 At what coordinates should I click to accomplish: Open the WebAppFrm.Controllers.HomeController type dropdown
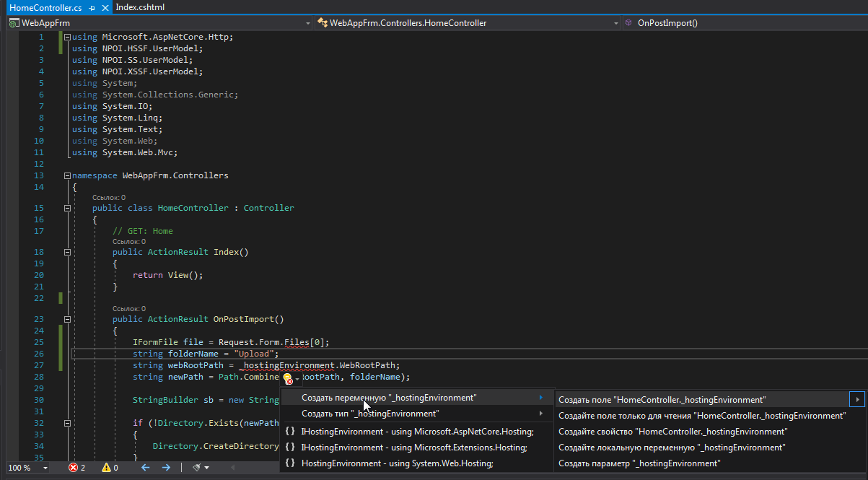[615, 23]
